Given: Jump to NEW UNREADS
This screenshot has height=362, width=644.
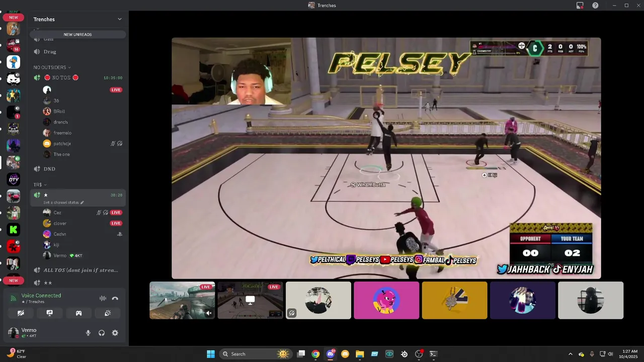Looking at the screenshot, I should (x=77, y=34).
